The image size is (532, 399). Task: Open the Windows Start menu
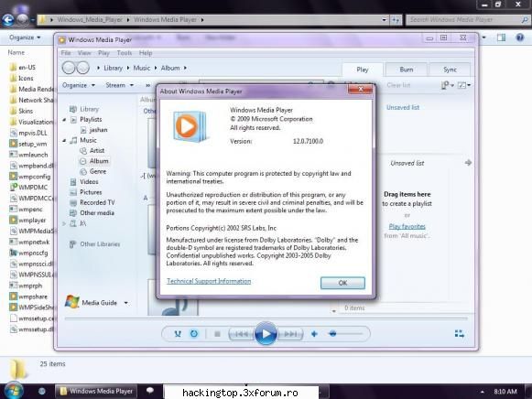click(x=14, y=391)
